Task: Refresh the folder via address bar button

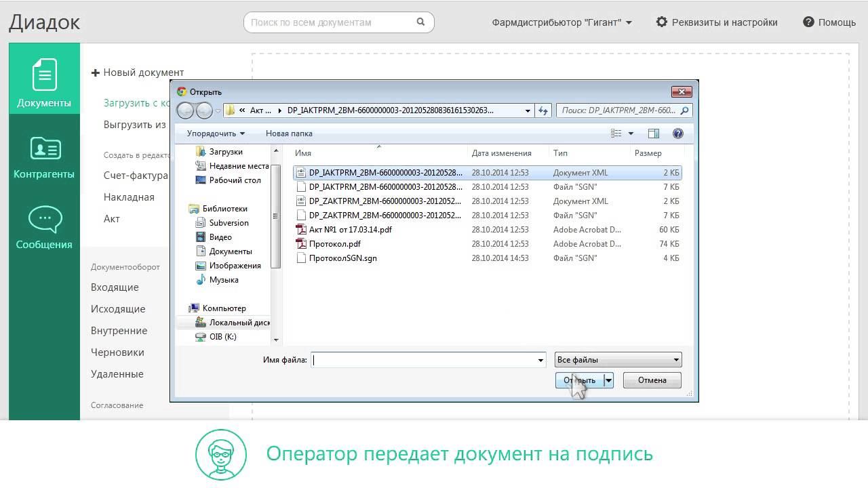Action: (x=543, y=110)
